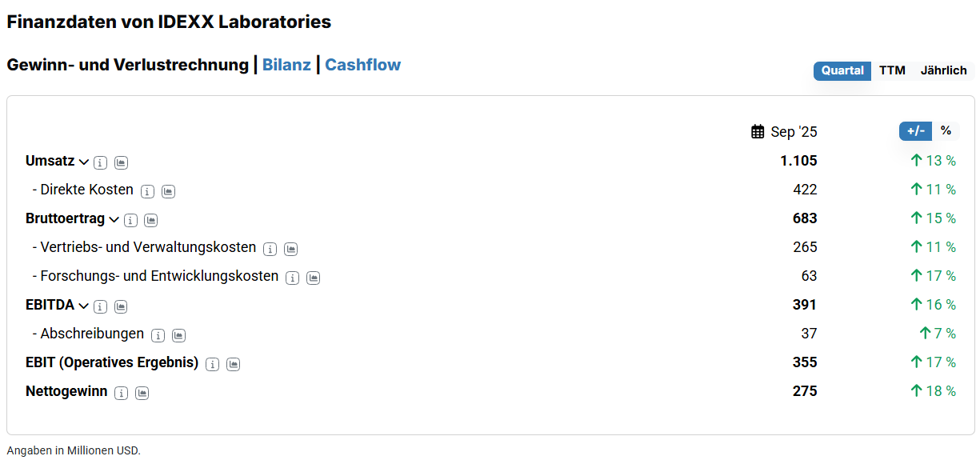
Task: Click the info icon for Direkte Kosten
Action: point(147,191)
